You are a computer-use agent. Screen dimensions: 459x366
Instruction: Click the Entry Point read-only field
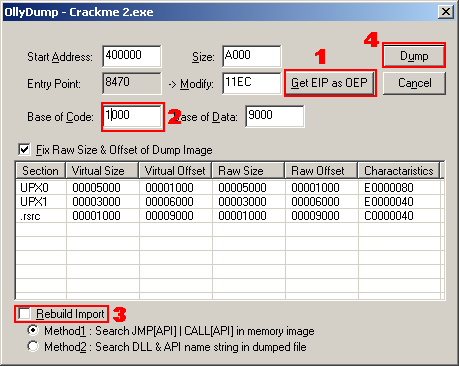coord(132,83)
